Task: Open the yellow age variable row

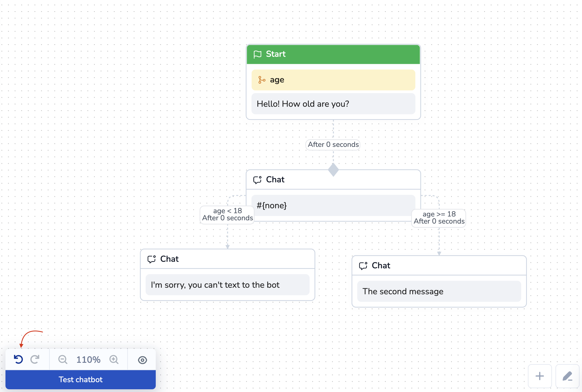Action: tap(333, 80)
